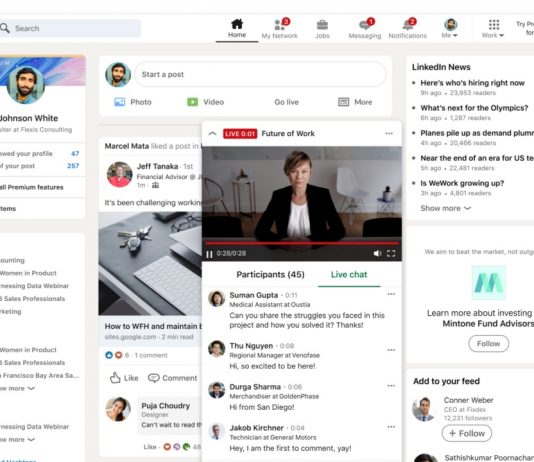The image size is (534, 462).
Task: Open Jakob Kirchner's avatar
Action: click(x=217, y=432)
